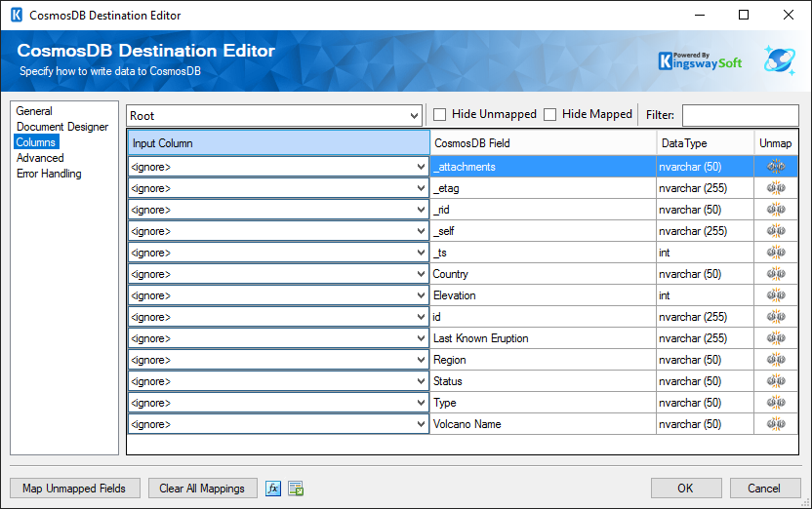
Task: Click the Unmap icon for _rid row
Action: click(776, 209)
